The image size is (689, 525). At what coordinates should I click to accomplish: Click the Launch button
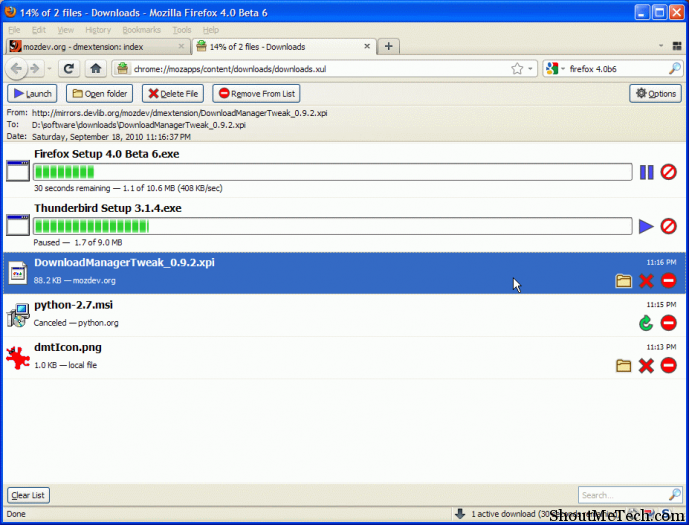(32, 94)
